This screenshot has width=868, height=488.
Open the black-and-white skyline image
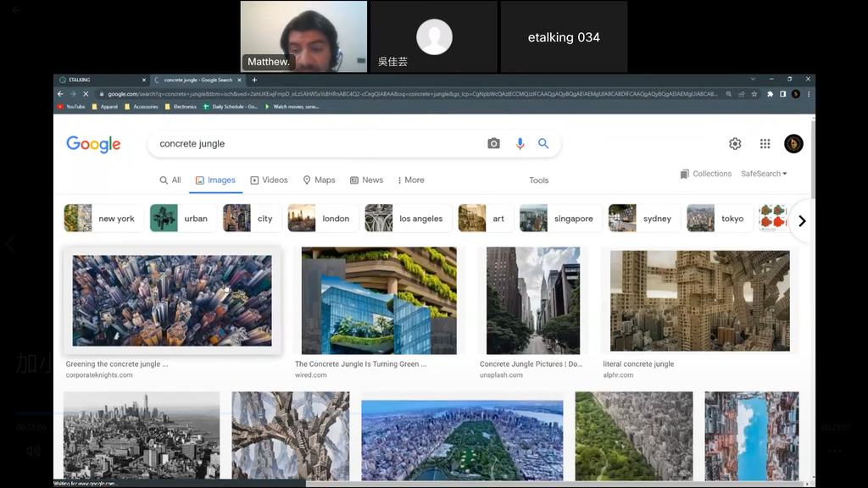[142, 435]
